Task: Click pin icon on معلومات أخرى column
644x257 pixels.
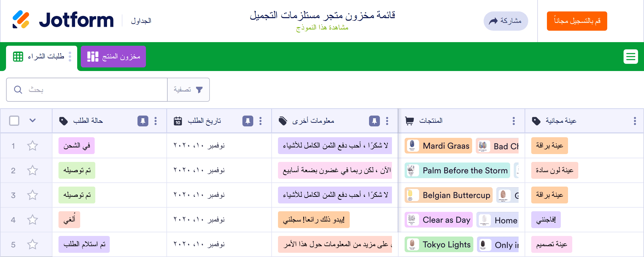Action: point(374,121)
